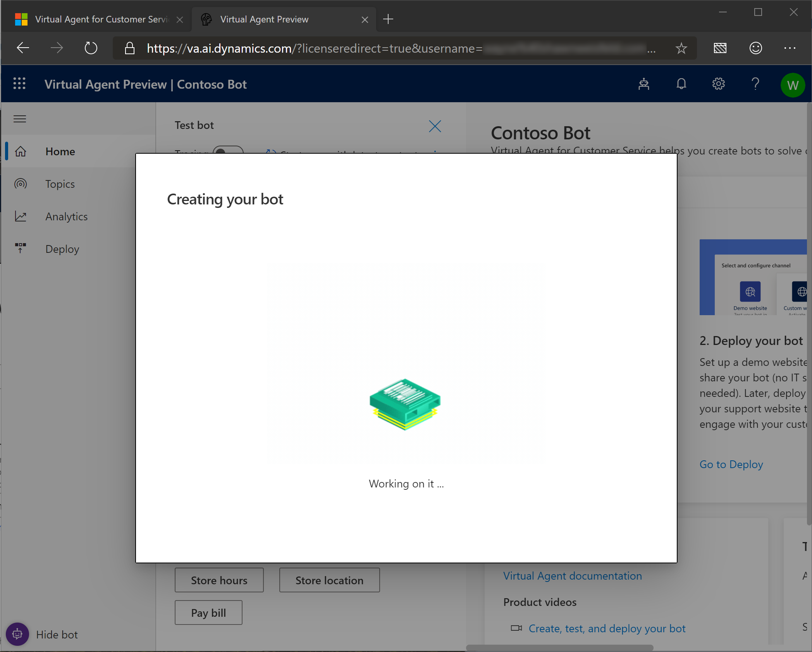The width and height of the screenshot is (812, 652).
Task: Switch to Virtual Agent for Customer Service tab
Action: pos(101,19)
